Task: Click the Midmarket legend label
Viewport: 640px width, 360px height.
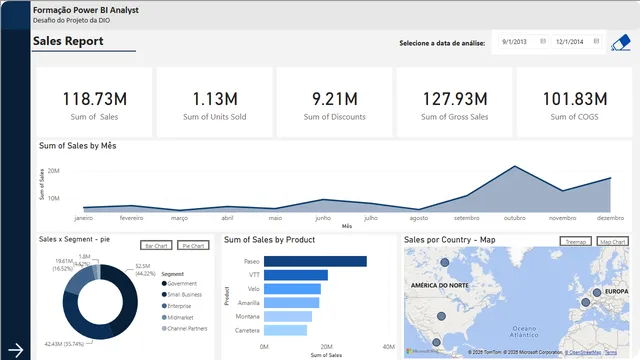Action: click(x=180, y=317)
